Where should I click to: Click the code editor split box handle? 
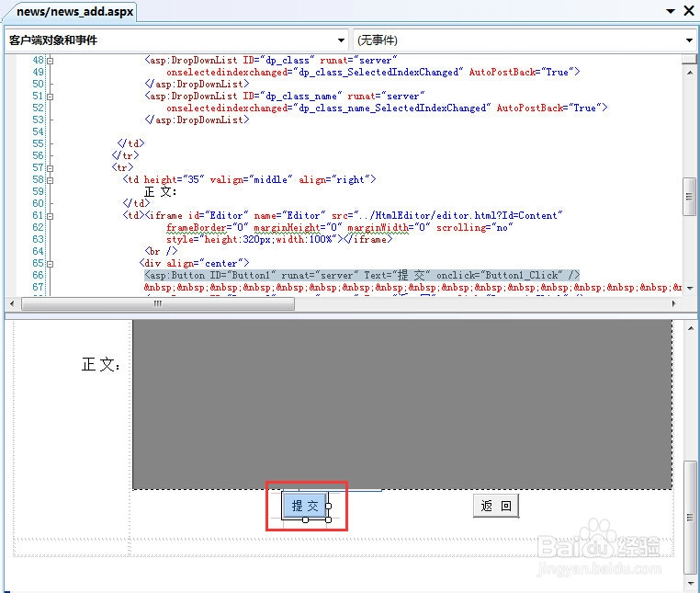[x=689, y=59]
